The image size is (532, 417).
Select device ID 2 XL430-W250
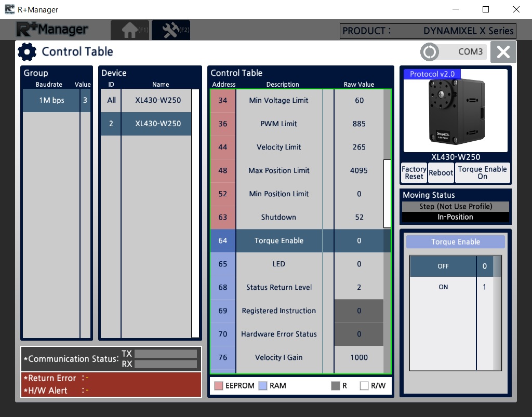[146, 124]
